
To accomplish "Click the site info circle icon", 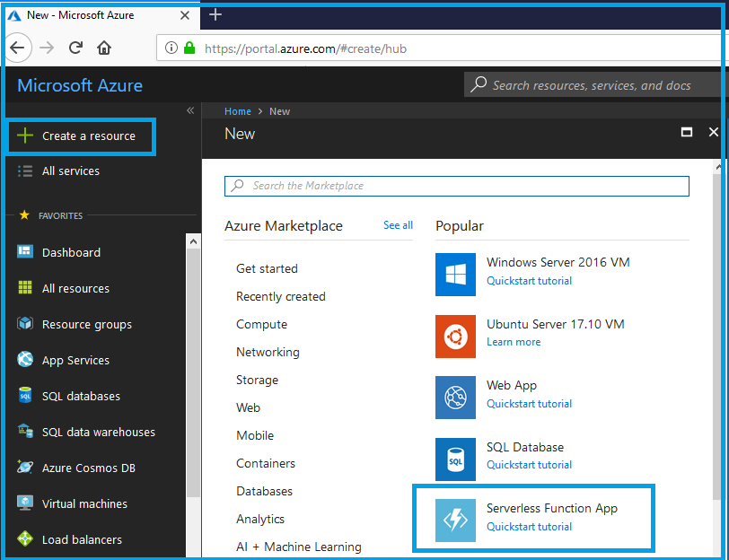I will coord(171,48).
